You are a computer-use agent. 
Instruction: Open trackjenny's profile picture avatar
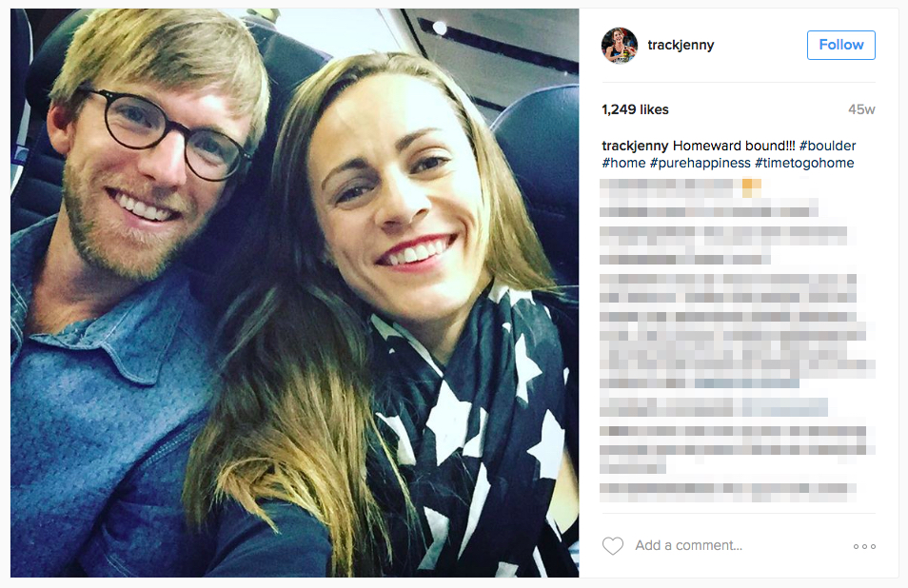pyautogui.click(x=619, y=45)
